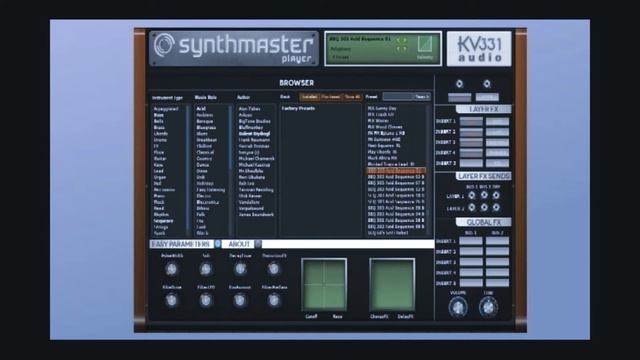Switch to the About tab

239,244
